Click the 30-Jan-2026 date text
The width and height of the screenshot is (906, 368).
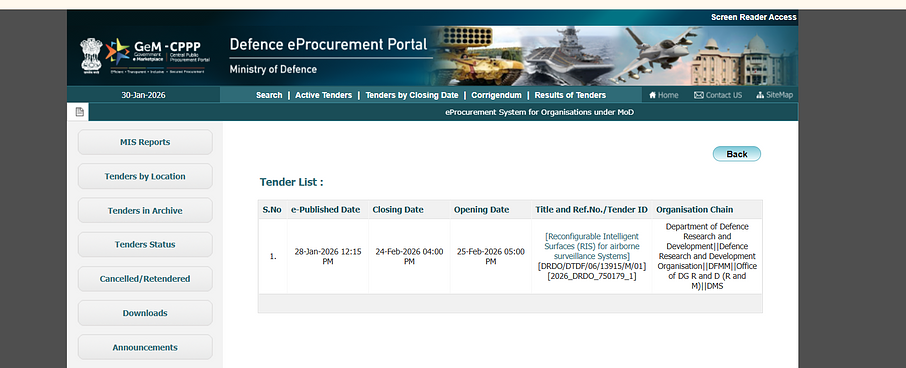(x=143, y=95)
